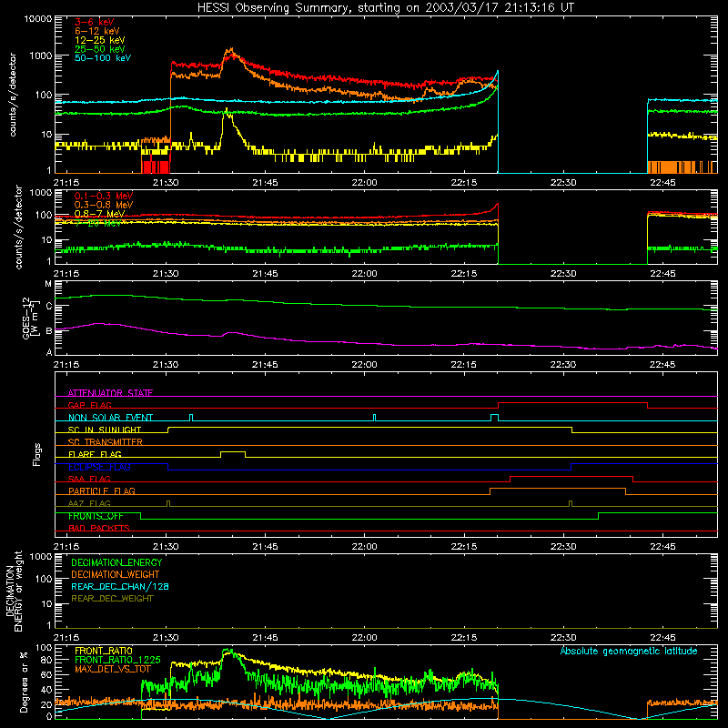The image size is (728, 728).
Task: Select the MAX_DET_VS_TOT legend label
Action: pyautogui.click(x=112, y=669)
